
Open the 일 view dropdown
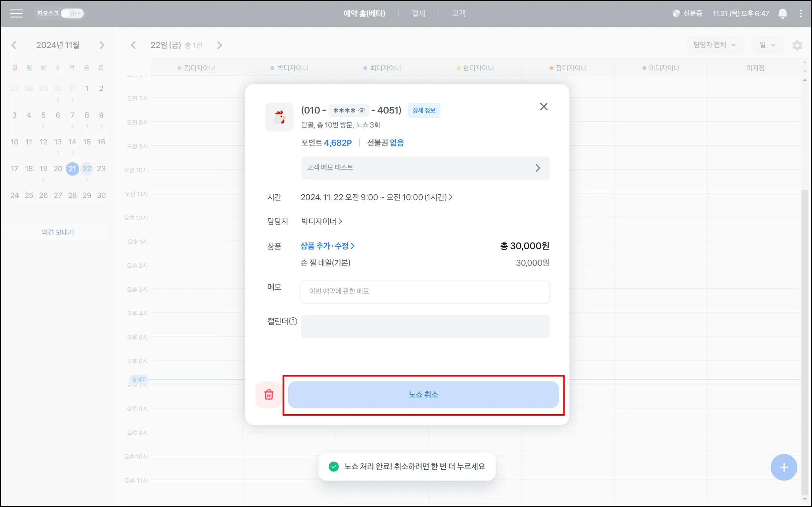click(767, 45)
